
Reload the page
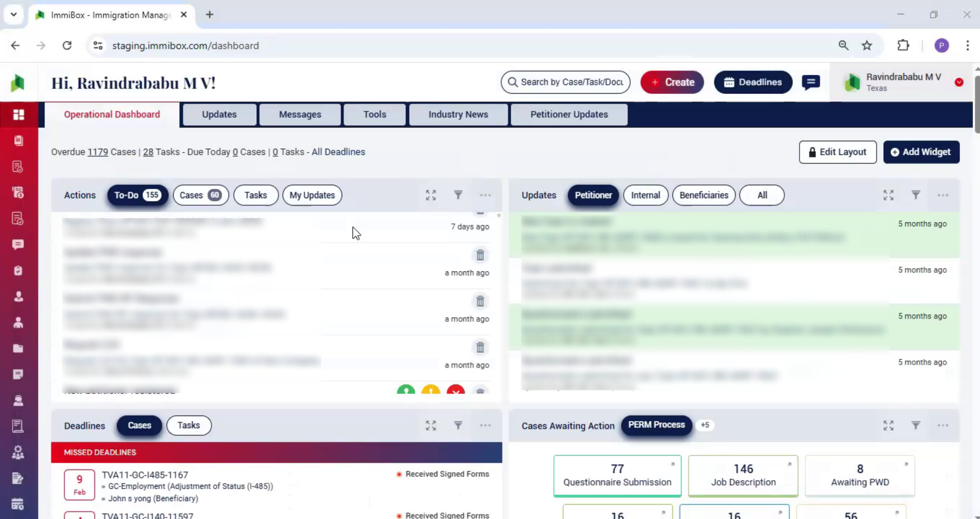point(67,45)
